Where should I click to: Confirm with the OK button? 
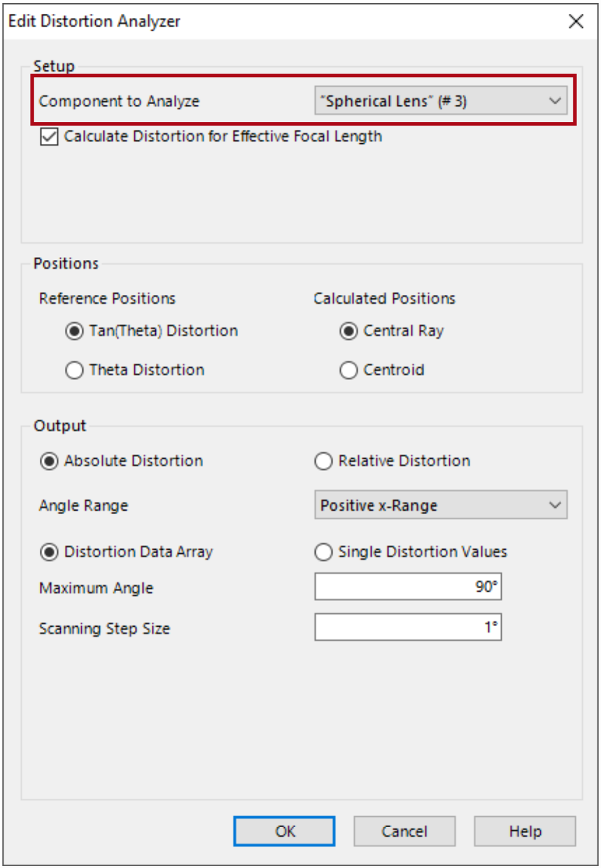pyautogui.click(x=284, y=831)
